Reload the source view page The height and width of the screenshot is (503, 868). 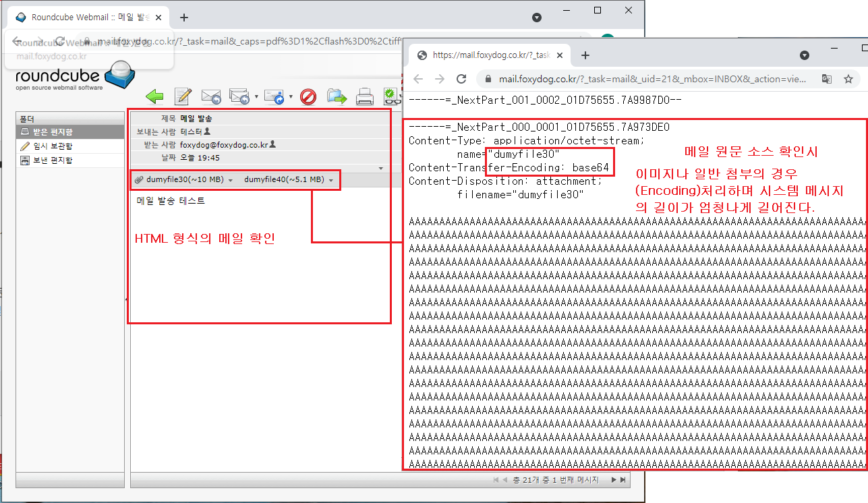point(462,79)
